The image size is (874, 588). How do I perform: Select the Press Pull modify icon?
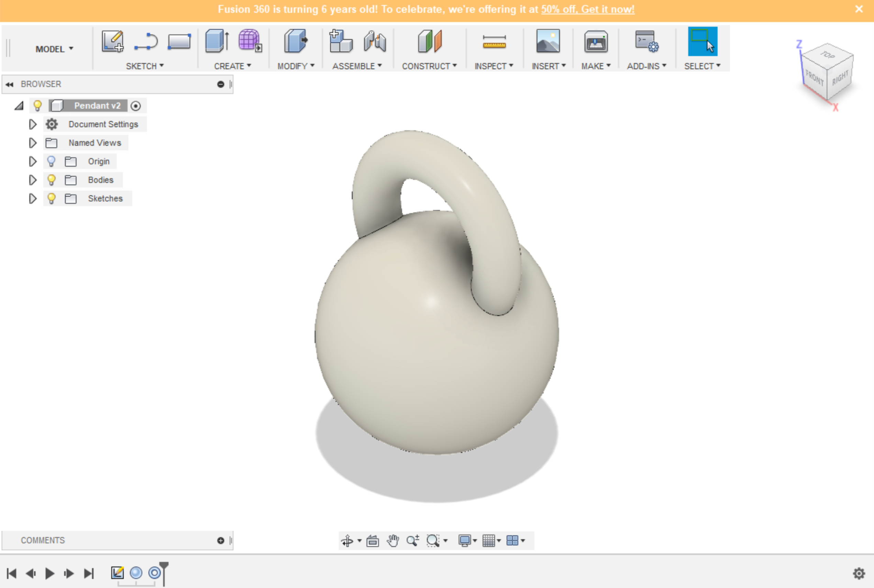(x=296, y=41)
